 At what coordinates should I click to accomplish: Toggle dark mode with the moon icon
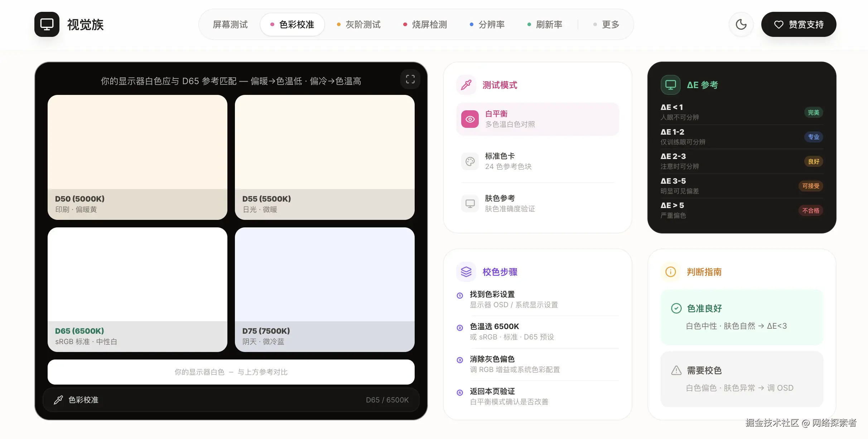pyautogui.click(x=741, y=24)
